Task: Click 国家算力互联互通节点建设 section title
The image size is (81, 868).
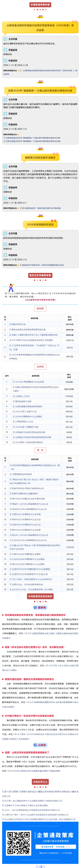Action: click(40, 157)
